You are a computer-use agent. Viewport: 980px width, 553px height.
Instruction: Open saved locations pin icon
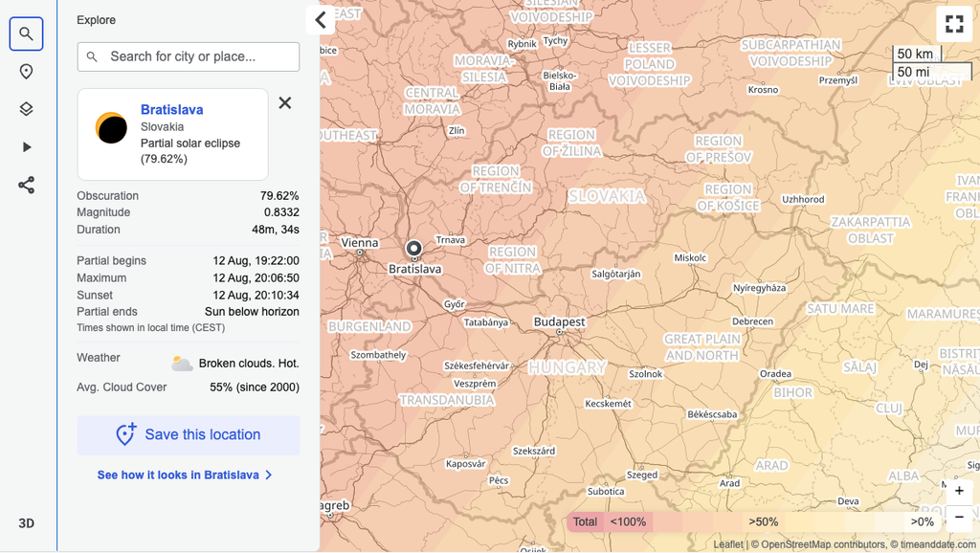(26, 72)
